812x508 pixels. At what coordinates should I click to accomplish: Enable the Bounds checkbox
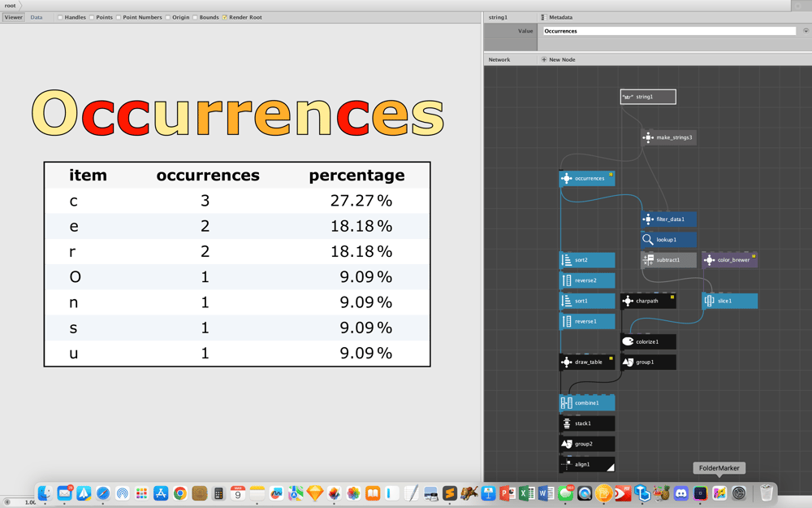coord(195,17)
